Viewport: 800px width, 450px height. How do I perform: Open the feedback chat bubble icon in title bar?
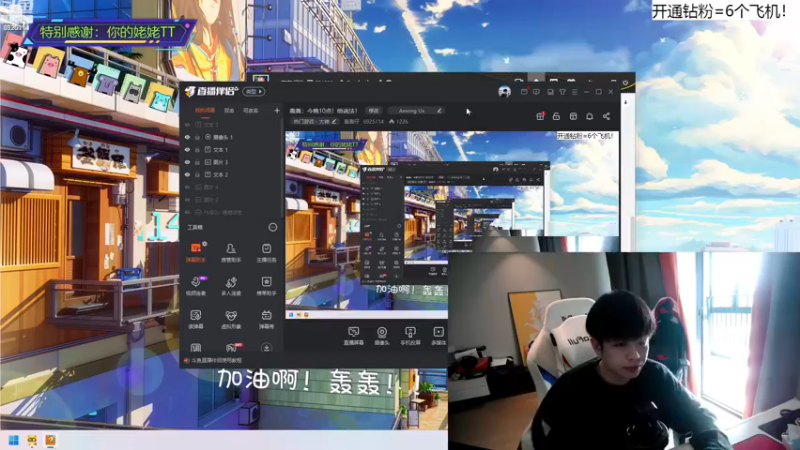pyautogui.click(x=536, y=92)
